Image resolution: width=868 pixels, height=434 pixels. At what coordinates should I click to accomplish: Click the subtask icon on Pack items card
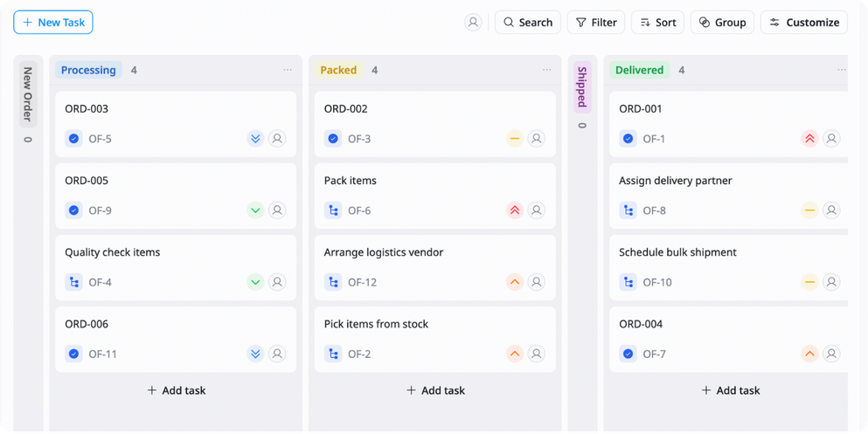point(333,210)
